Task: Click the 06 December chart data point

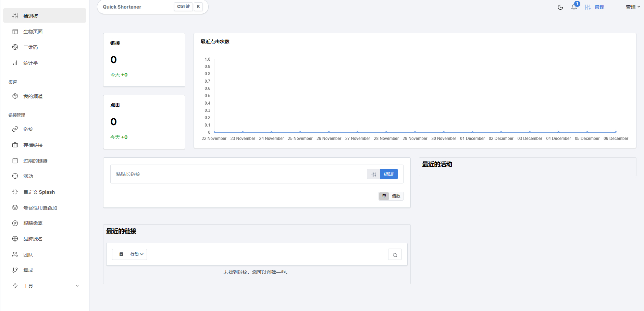Action: click(616, 132)
